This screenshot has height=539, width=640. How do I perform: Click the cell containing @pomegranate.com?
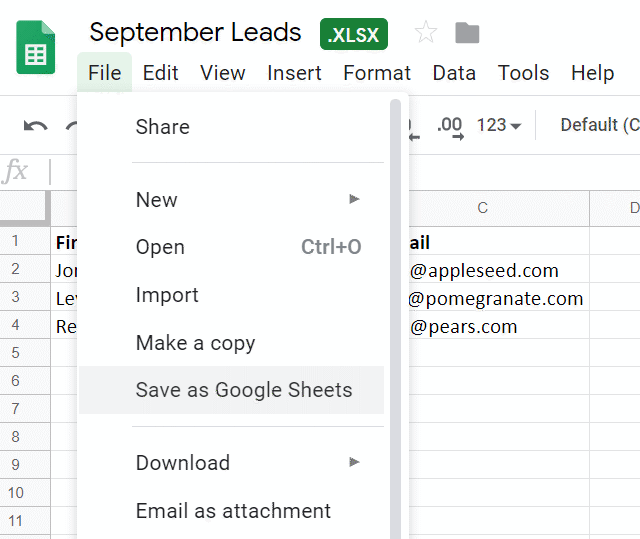coord(499,297)
